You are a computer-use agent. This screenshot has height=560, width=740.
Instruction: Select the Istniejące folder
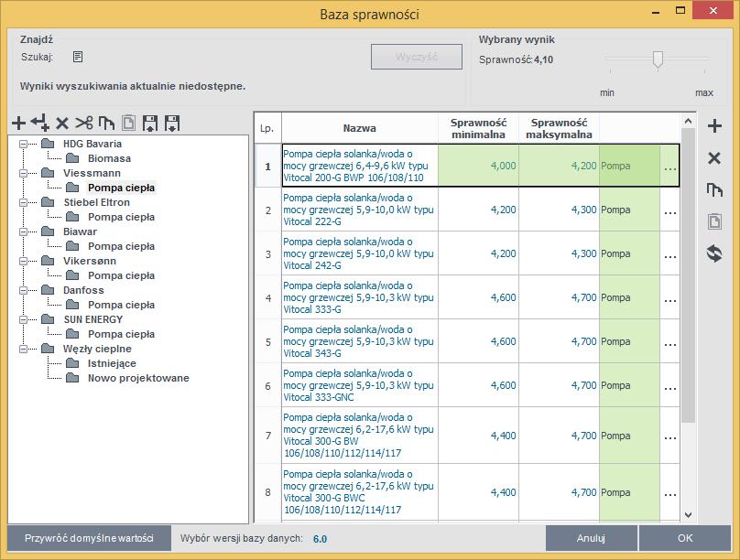pyautogui.click(x=112, y=363)
